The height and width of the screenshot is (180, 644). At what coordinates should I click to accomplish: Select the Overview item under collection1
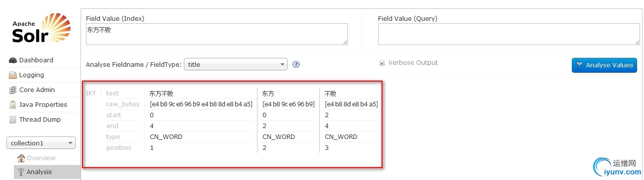41,158
